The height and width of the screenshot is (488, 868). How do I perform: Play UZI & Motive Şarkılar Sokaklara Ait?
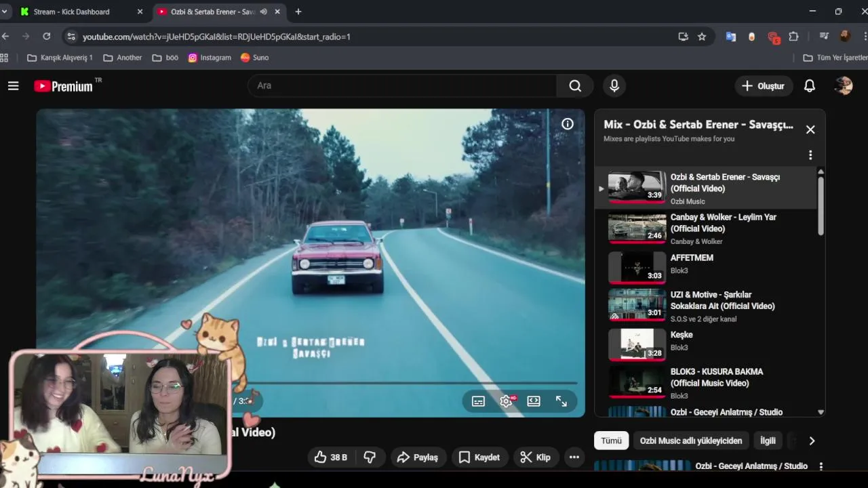tap(706, 306)
